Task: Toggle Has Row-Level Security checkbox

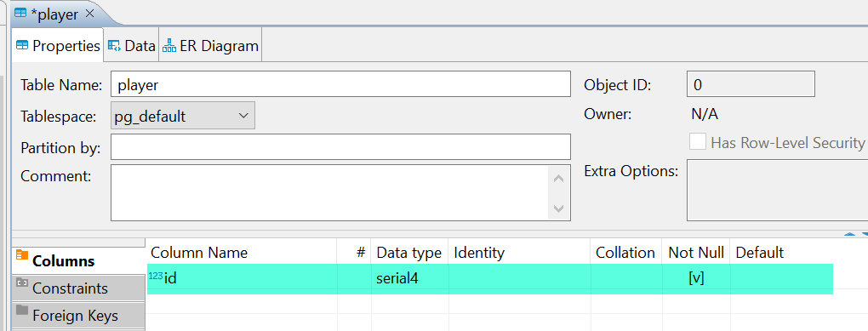Action: (698, 142)
